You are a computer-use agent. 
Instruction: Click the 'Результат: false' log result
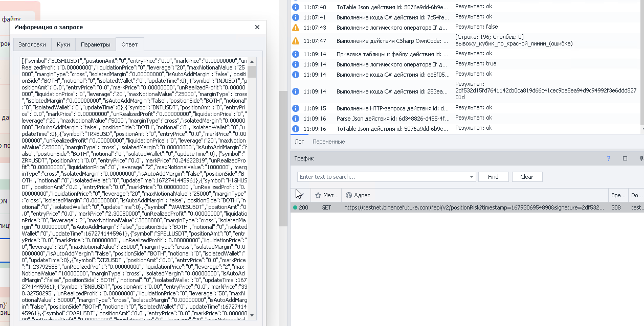pyautogui.click(x=476, y=27)
